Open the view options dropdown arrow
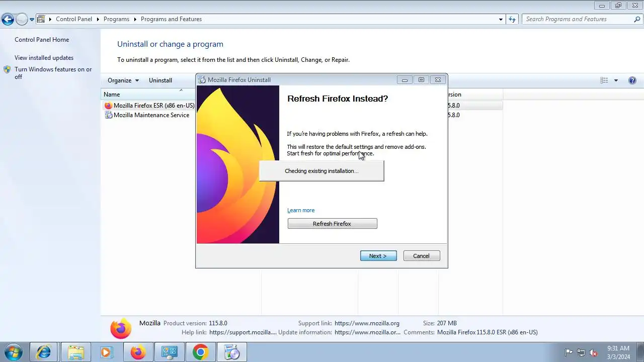This screenshot has width=644, height=362. point(616,80)
